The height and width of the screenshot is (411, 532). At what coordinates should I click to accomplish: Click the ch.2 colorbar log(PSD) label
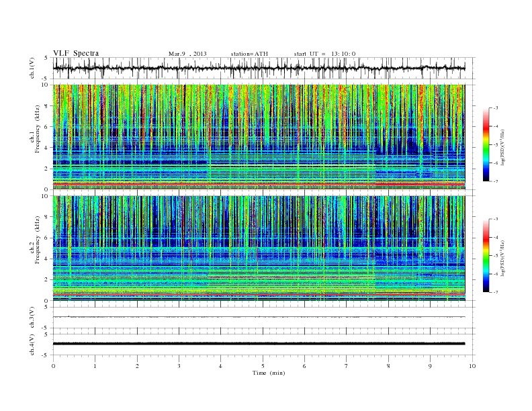click(x=503, y=259)
